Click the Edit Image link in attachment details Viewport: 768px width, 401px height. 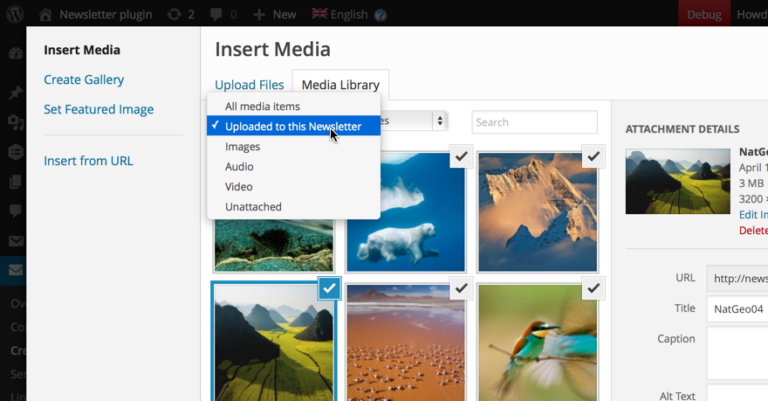click(x=753, y=214)
